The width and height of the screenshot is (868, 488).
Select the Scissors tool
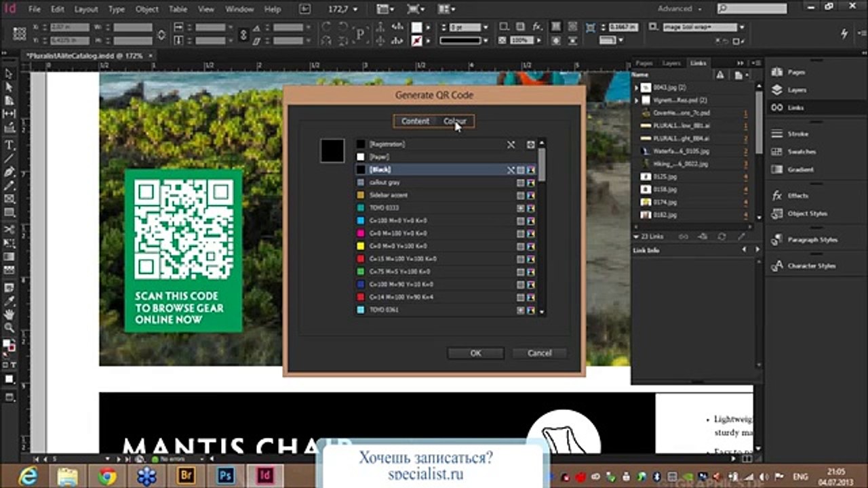pyautogui.click(x=9, y=230)
